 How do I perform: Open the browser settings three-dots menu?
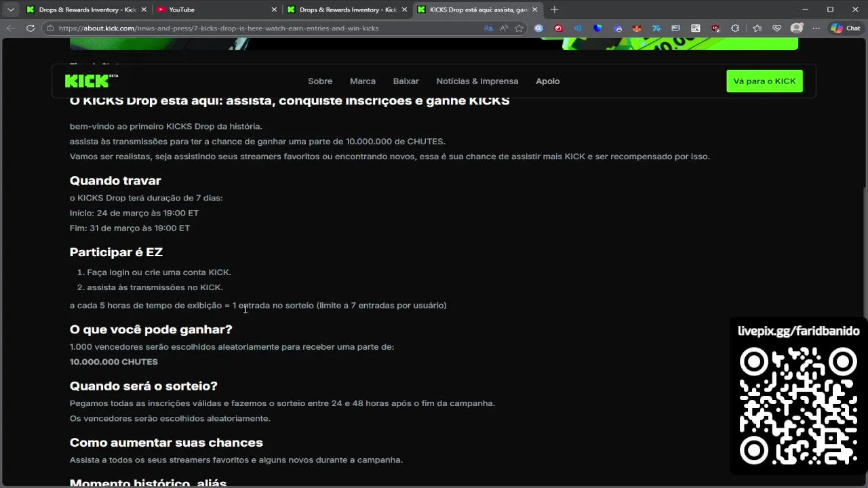tap(816, 28)
